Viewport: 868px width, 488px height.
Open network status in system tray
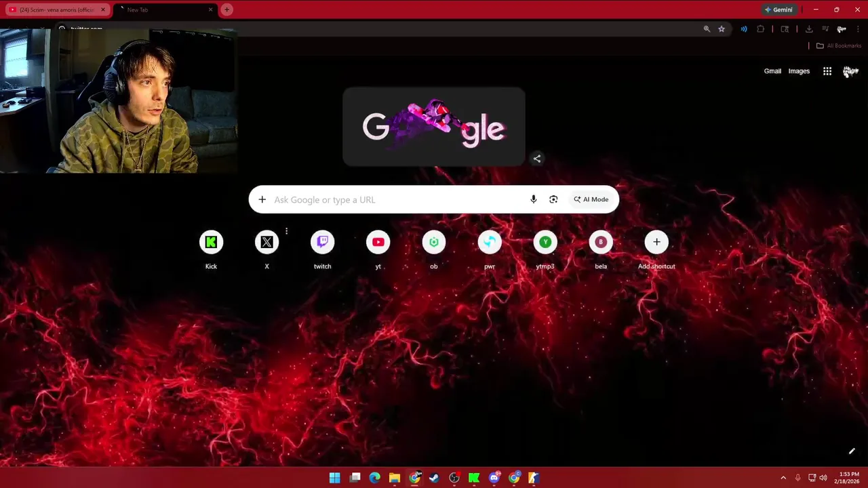point(812,478)
